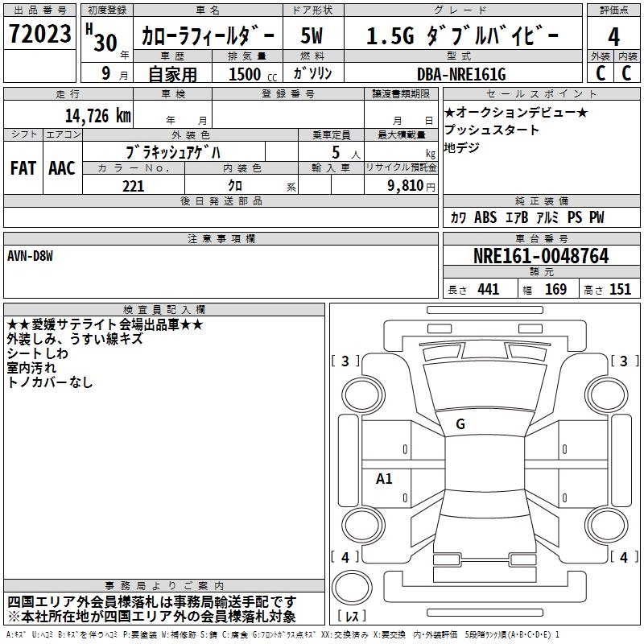
Task: Select the chassis number NRE161-0048764
Action: 541,256
